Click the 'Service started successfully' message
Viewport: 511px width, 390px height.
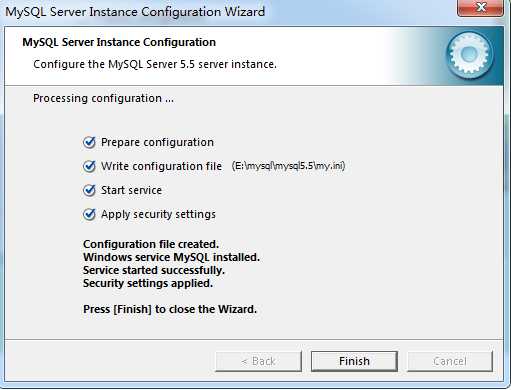click(154, 270)
